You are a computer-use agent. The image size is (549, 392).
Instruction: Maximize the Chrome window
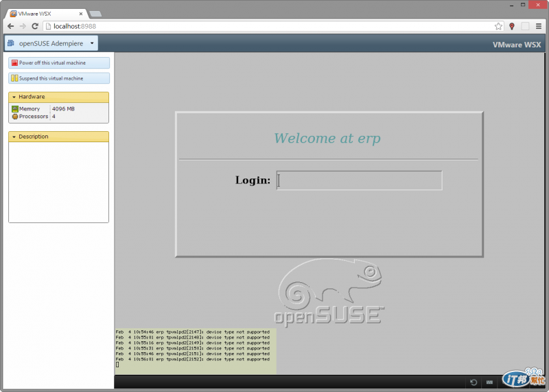[523, 5]
